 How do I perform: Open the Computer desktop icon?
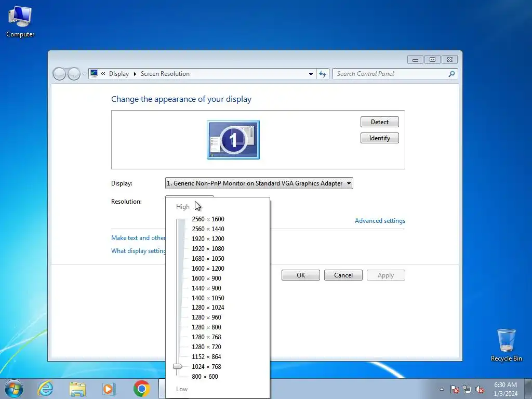click(20, 21)
